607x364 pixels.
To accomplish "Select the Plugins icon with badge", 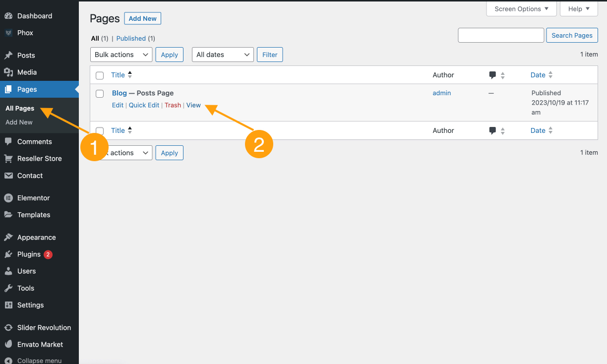I will [10, 254].
